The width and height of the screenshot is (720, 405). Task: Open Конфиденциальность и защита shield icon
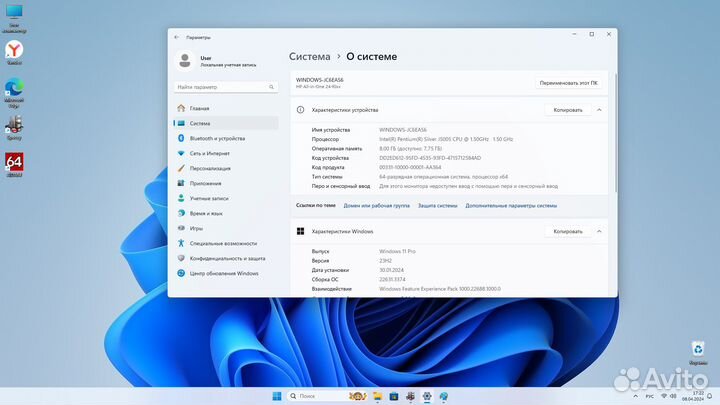(181, 259)
